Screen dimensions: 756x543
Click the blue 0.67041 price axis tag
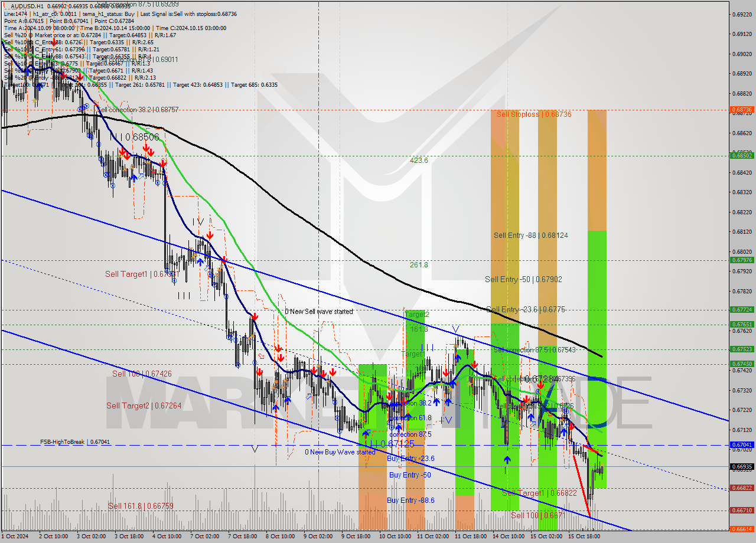coord(742,444)
